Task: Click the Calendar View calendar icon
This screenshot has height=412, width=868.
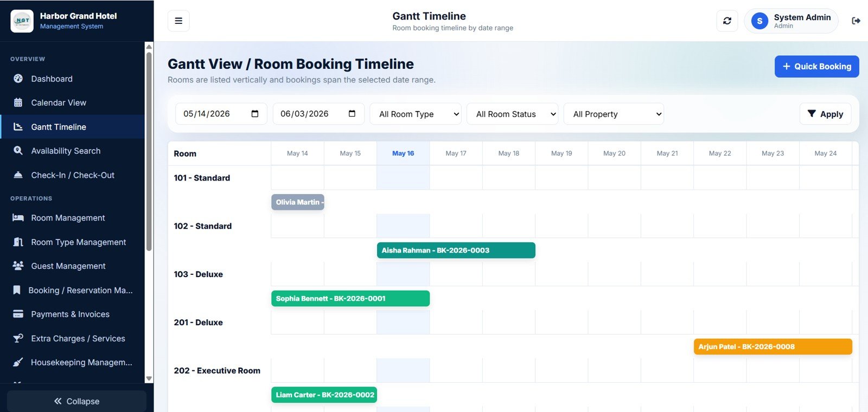Action: pyautogui.click(x=18, y=102)
